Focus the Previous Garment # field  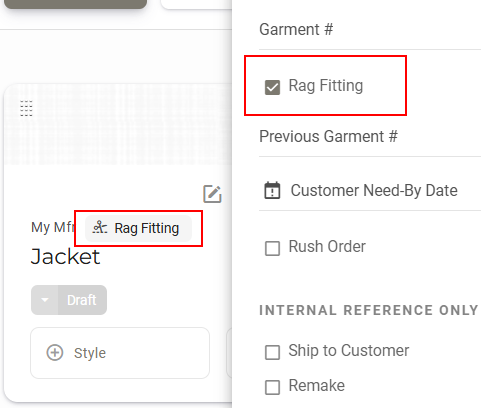(x=370, y=136)
